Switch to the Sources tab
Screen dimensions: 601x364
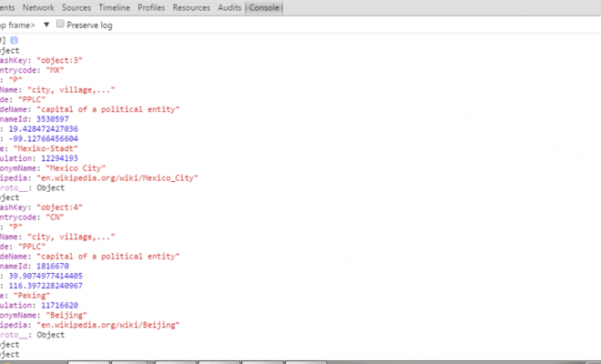pos(76,7)
